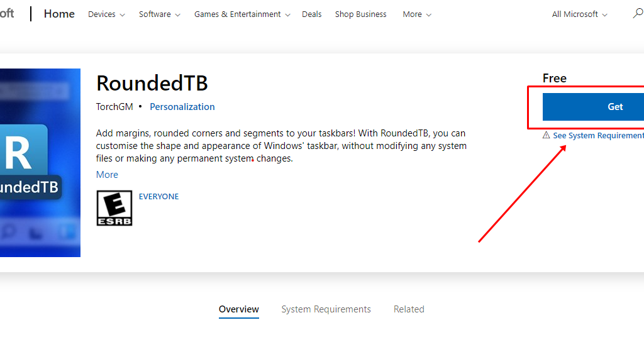This screenshot has width=644, height=347.
Task: Open the Software dropdown menu
Action: pos(159,14)
